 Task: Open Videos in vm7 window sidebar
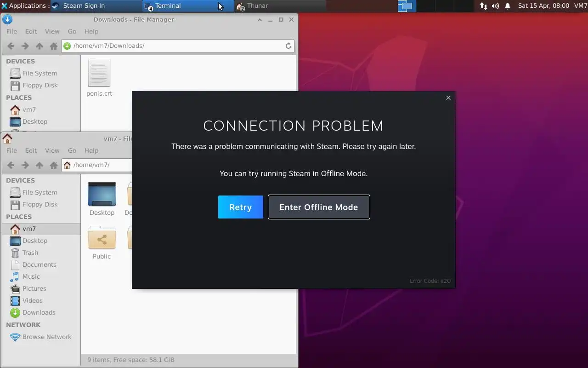(x=33, y=300)
